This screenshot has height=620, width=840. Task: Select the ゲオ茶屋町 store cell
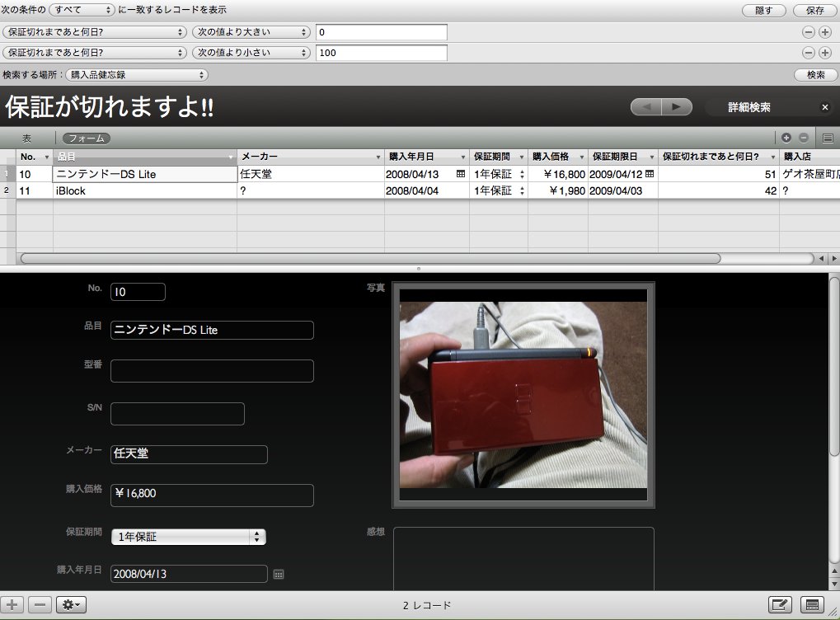pos(810,174)
